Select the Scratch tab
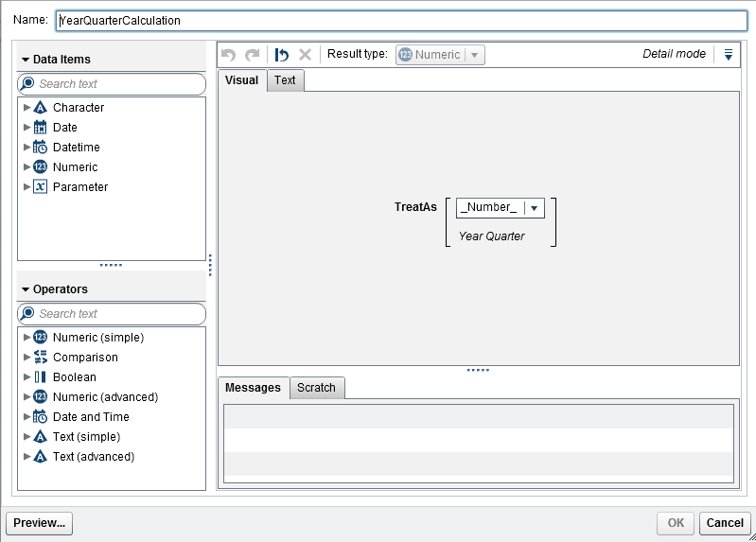Viewport: 756px width, 542px height. pyautogui.click(x=316, y=388)
